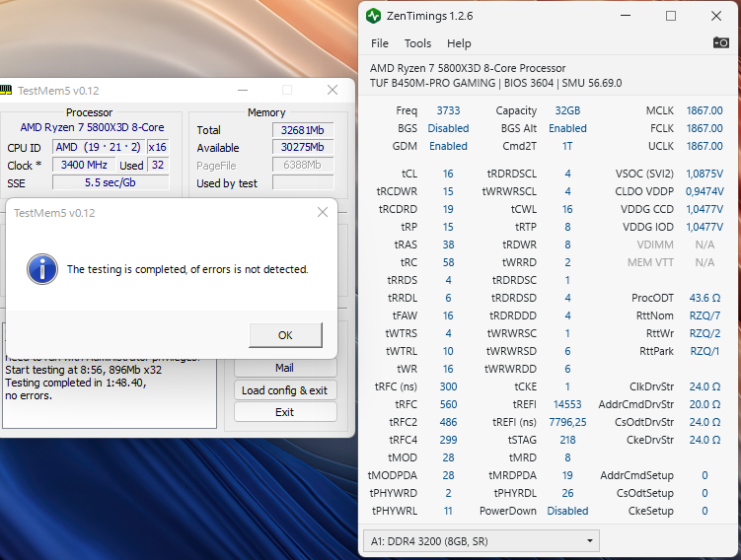Viewport: 741px width, 560px height.
Task: Click the Total memory field 32681Mb
Action: 303,130
